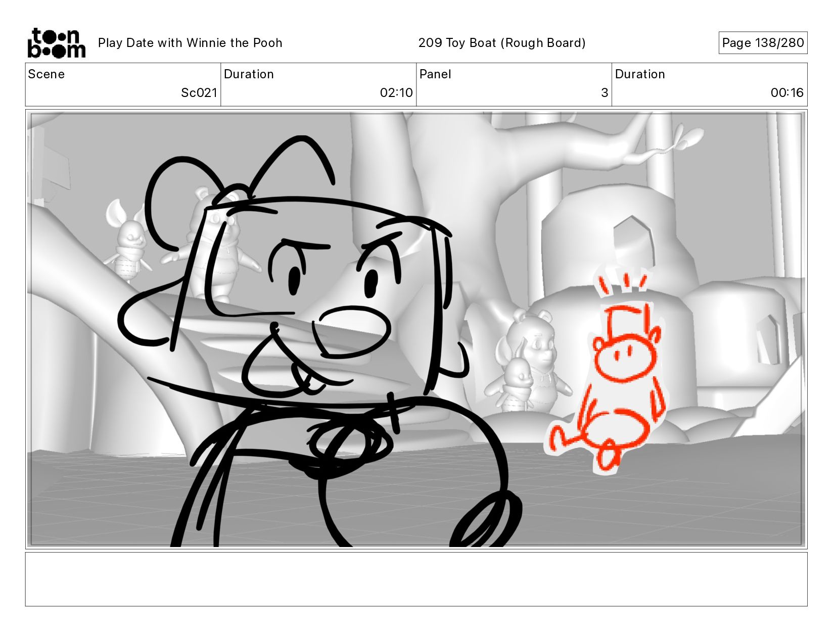Click the 'Panel' header label
The image size is (834, 644).
[435, 74]
